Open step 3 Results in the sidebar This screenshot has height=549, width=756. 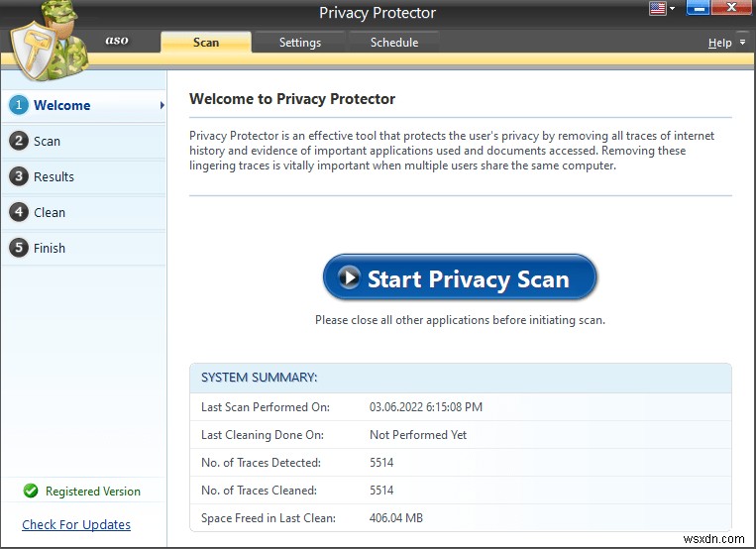point(54,176)
